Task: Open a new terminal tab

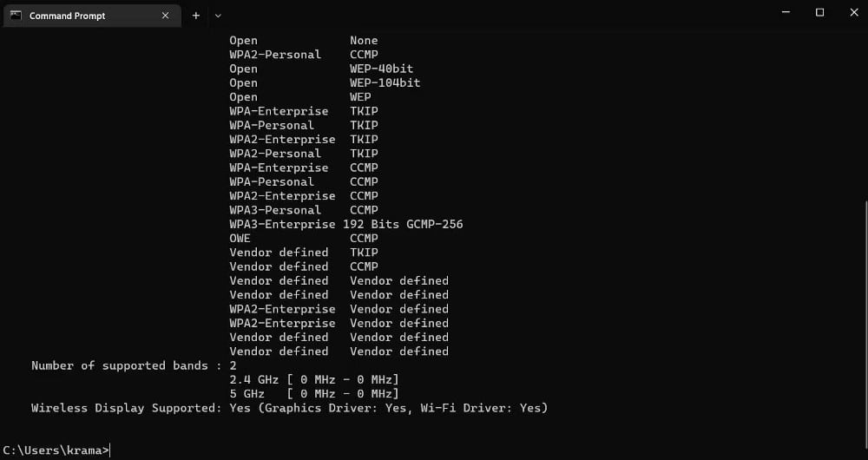Action: [x=196, y=16]
